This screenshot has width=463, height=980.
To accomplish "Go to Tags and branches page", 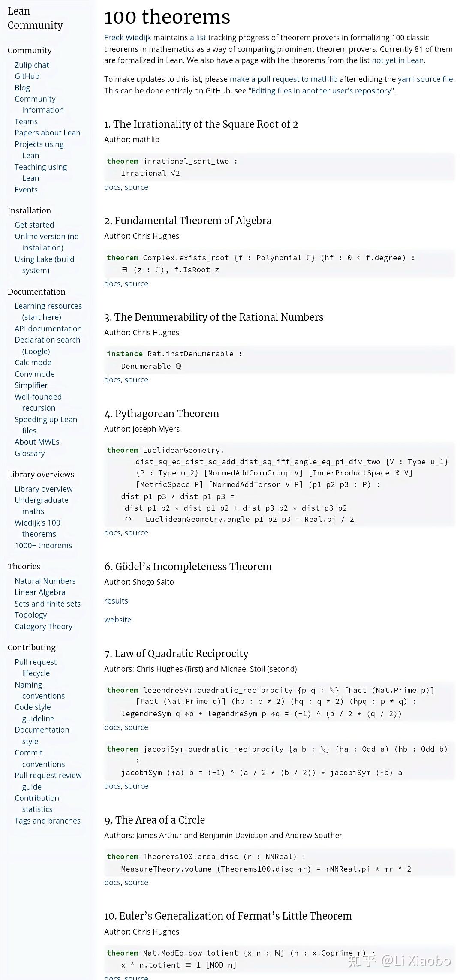I will click(x=48, y=821).
